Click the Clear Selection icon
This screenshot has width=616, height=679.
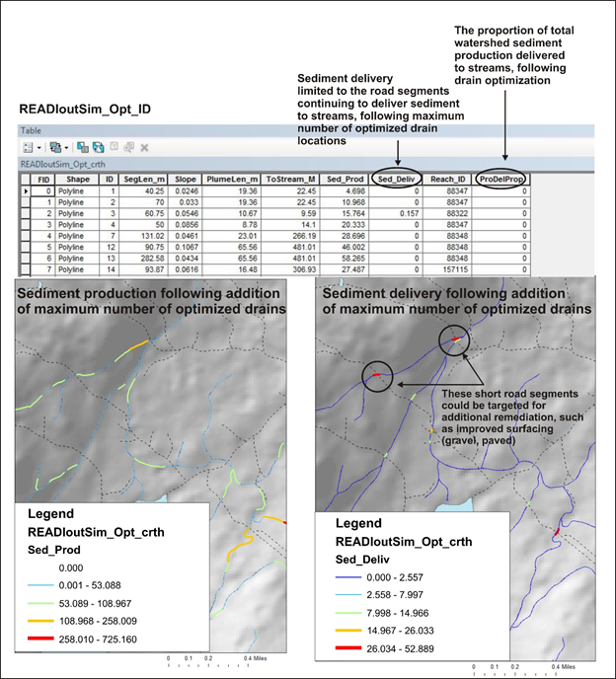[x=115, y=146]
